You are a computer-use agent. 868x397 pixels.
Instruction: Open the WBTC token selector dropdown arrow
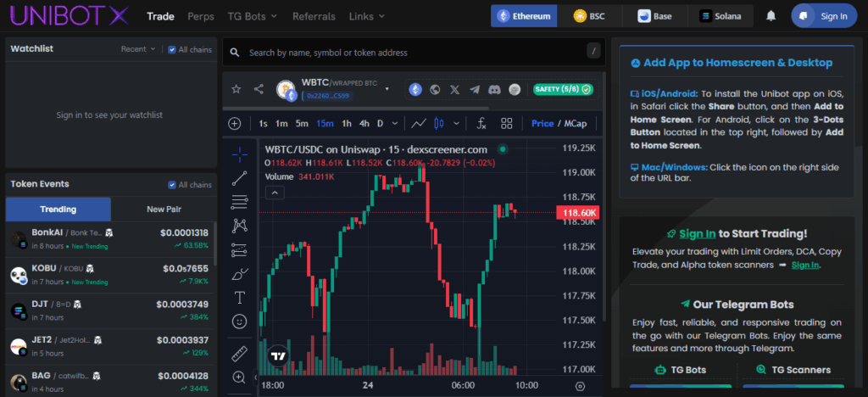click(x=387, y=88)
